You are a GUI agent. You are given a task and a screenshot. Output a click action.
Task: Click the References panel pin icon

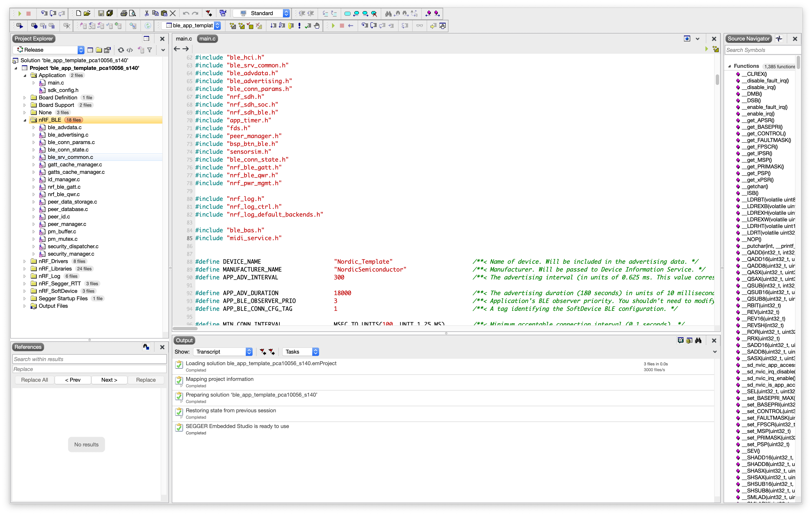146,347
